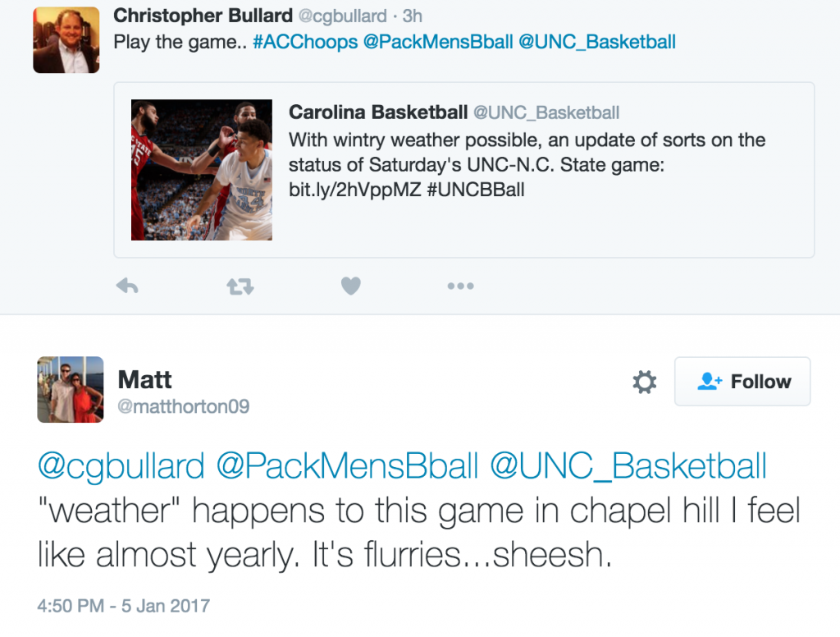This screenshot has height=637, width=840.
Task: Like the tweet with the heart icon
Action: point(350,286)
